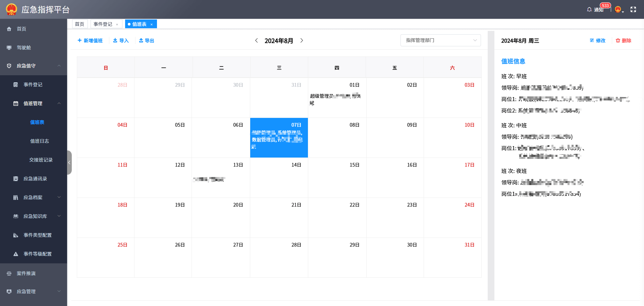The height and width of the screenshot is (306, 644).
Task: Select the 值班日志 menu item
Action: pyautogui.click(x=40, y=141)
